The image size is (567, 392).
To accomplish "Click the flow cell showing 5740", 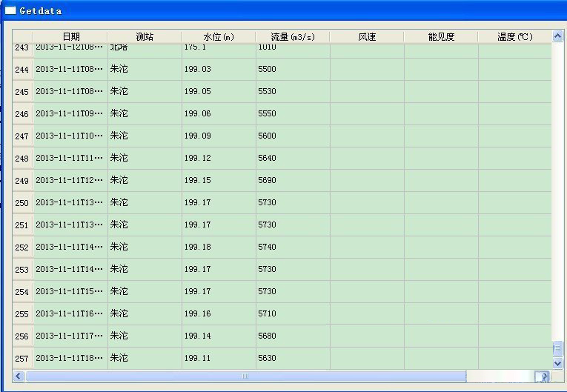I will click(x=293, y=248).
